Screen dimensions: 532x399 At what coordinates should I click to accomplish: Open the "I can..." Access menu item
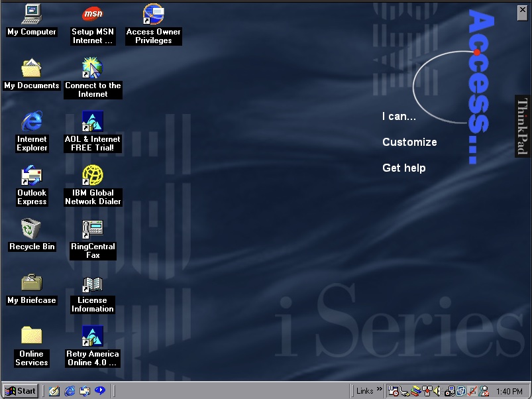point(399,117)
